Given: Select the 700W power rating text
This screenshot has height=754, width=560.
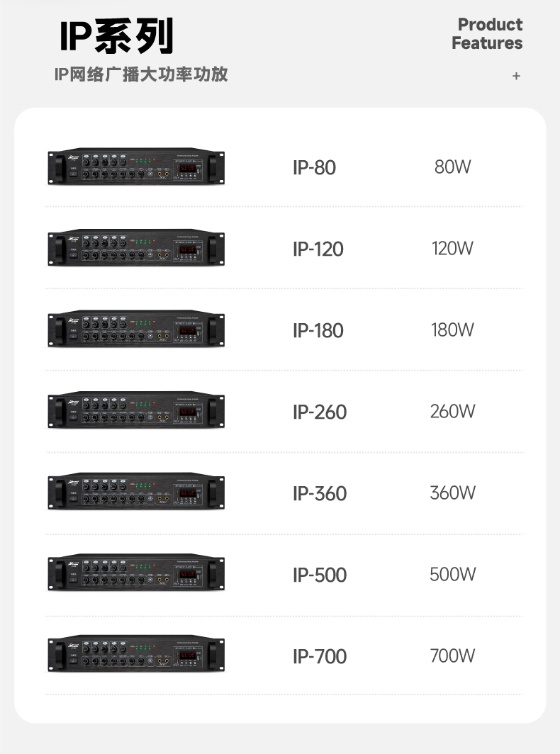Looking at the screenshot, I should pyautogui.click(x=452, y=655).
